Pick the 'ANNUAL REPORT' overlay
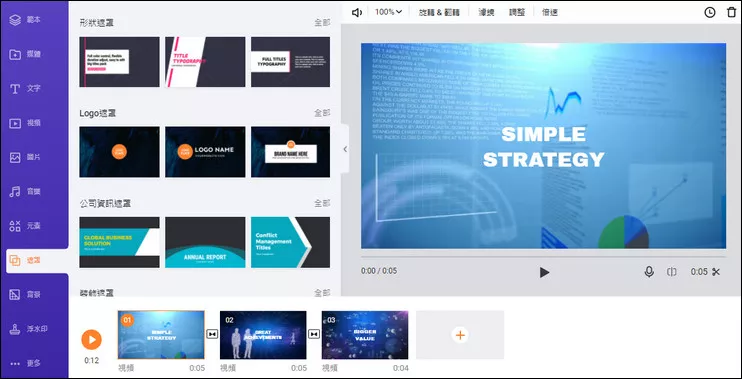742x379 pixels. tap(205, 242)
